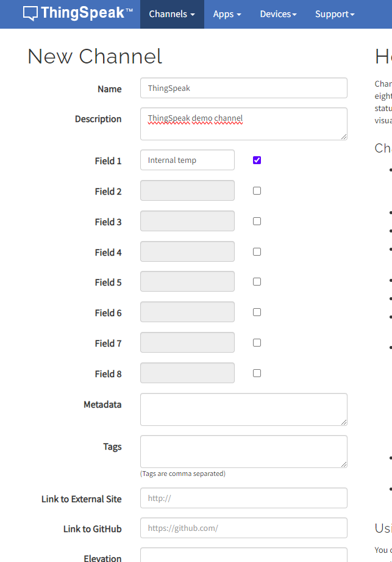Focus the Name input field
The image size is (392, 562).
point(244,88)
